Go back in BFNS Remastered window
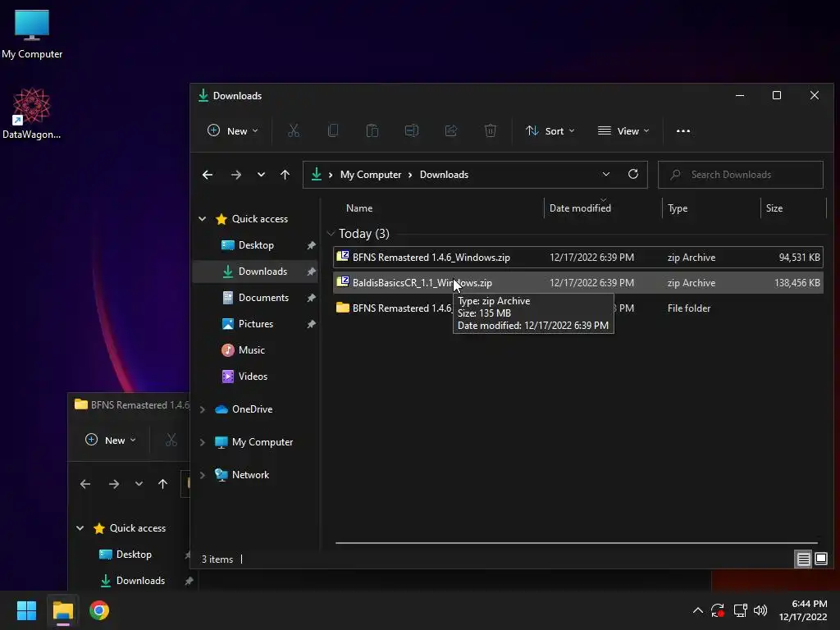The height and width of the screenshot is (630, 840). coord(85,484)
